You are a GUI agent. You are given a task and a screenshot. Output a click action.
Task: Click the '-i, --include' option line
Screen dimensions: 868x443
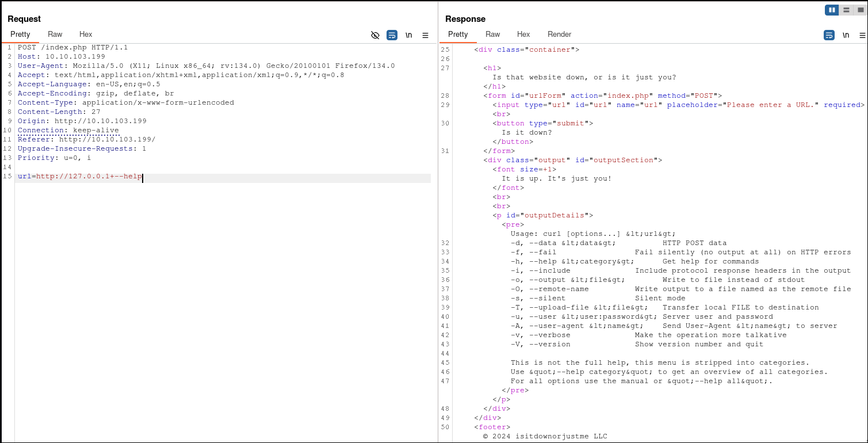[681, 270]
